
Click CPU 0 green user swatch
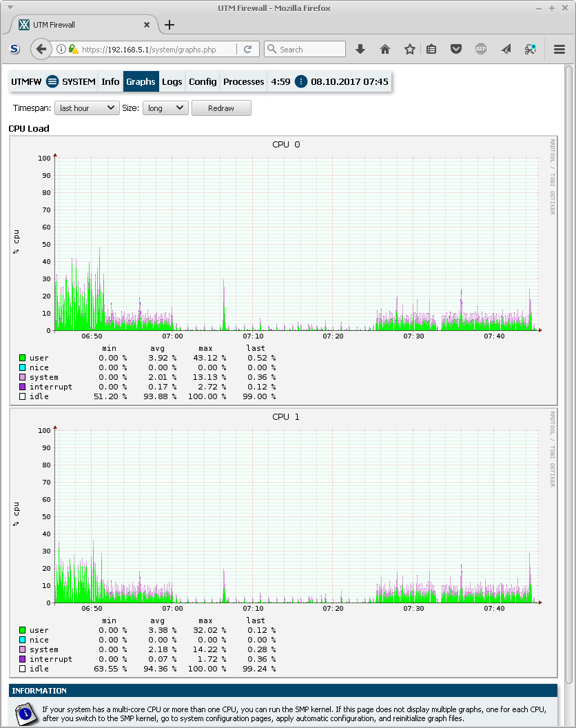[x=22, y=358]
